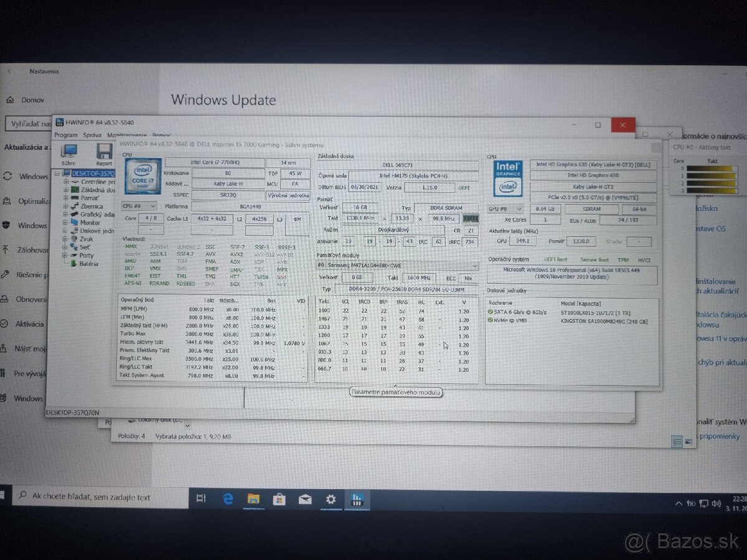Open HWiNFO from the taskbar

(357, 498)
